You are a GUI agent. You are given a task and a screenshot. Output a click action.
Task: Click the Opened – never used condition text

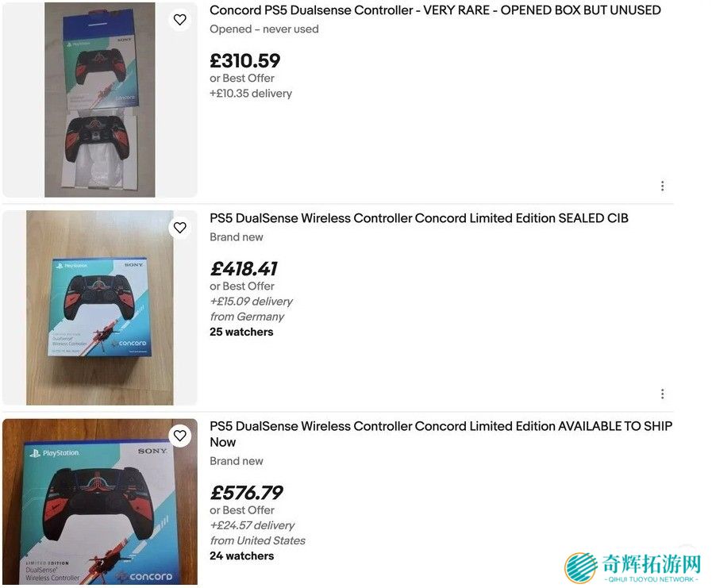pyautogui.click(x=264, y=29)
